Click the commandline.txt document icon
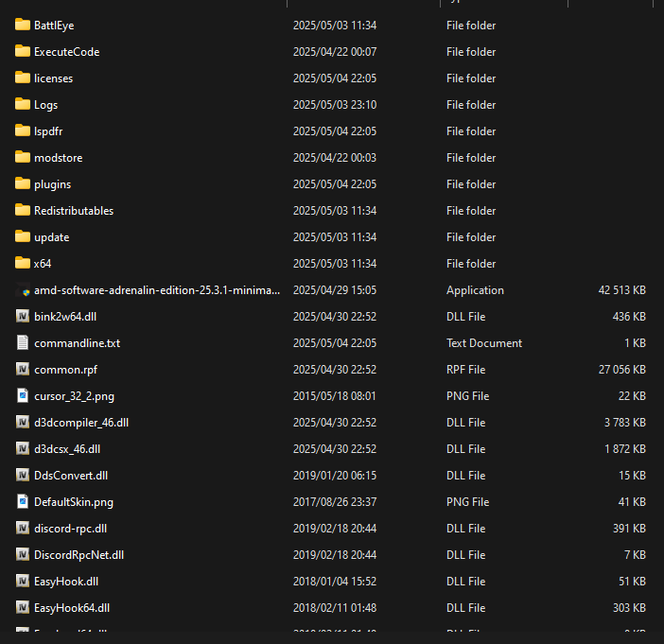664x644 pixels. 23,343
